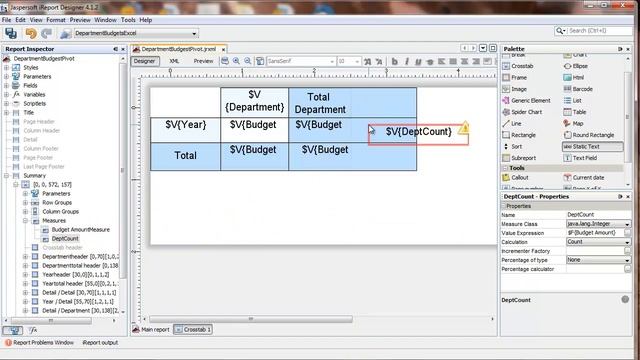Select the DeptCount measure tree item
Image resolution: width=640 pixels, height=360 pixels.
point(60,238)
